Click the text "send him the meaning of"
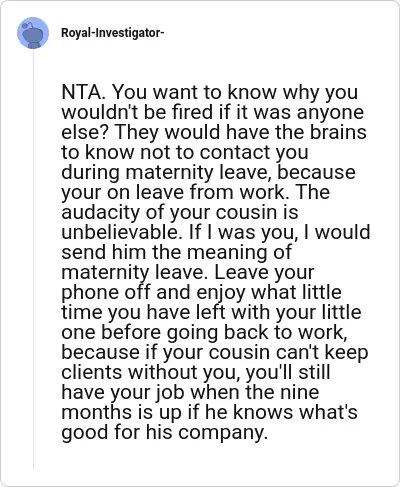The image size is (400, 487). pos(177,252)
